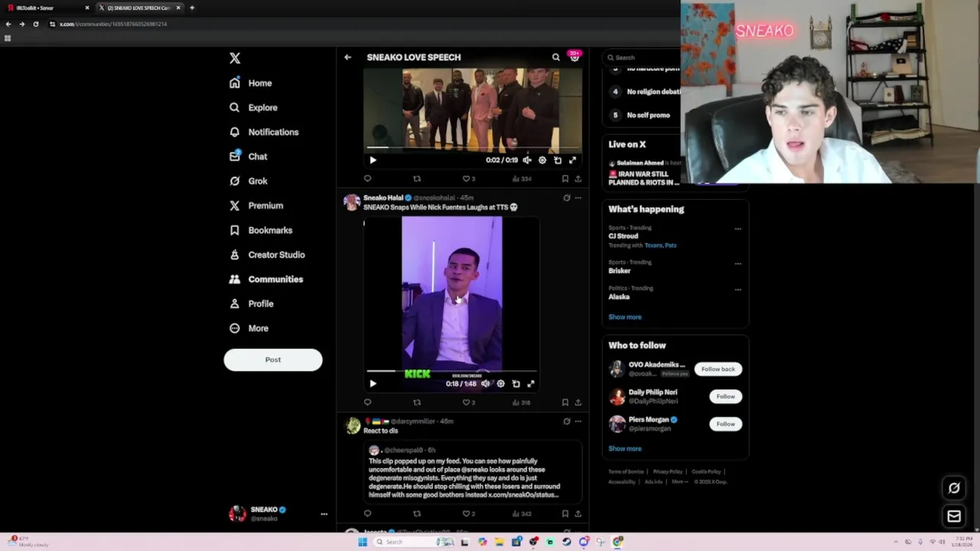980x551 pixels.
Task: View analytics showing 334 views
Action: (x=522, y=178)
